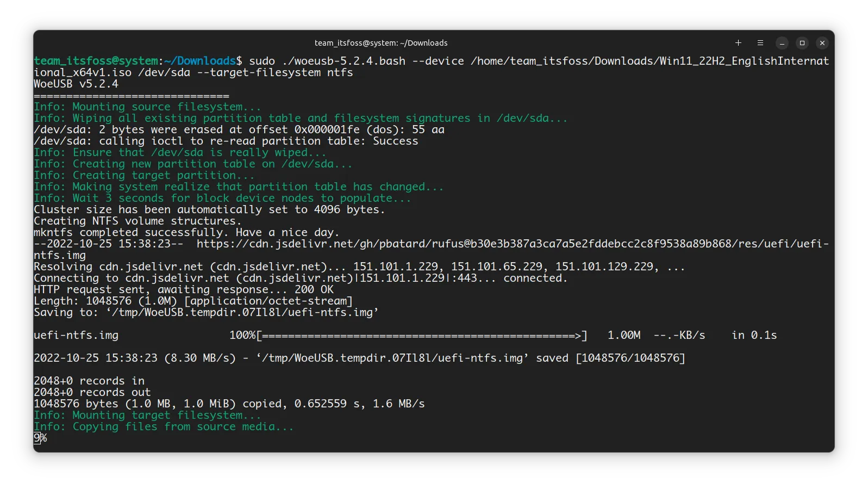Click 'Info: Wait 3 seconds for block device' line
Viewport: 868px width, 489px height.
[222, 199]
